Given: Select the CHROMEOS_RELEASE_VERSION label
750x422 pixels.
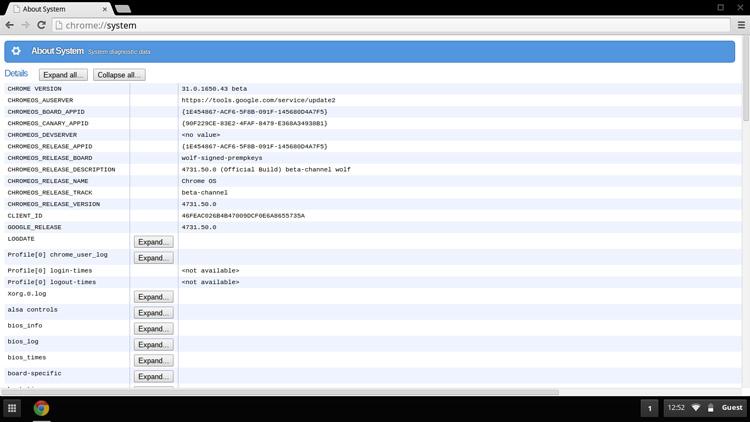Looking at the screenshot, I should point(54,204).
